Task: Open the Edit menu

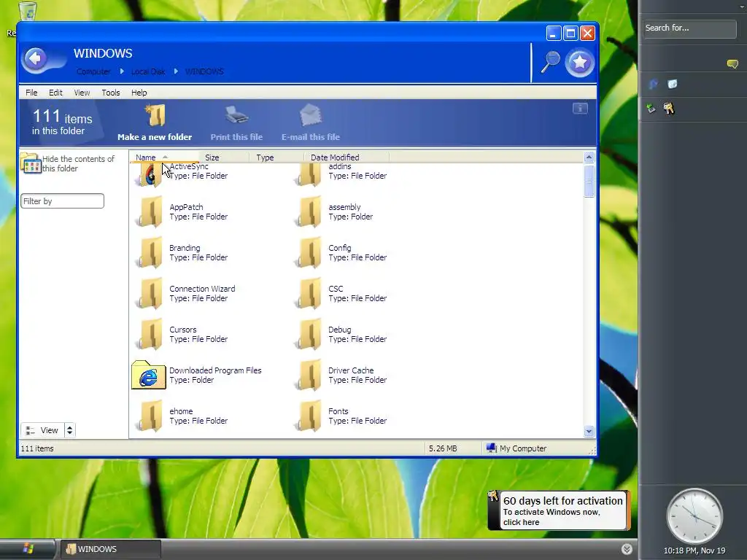Action: point(55,93)
